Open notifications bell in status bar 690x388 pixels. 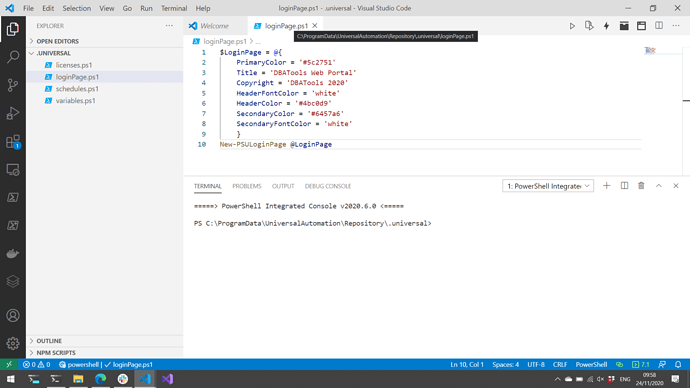[678, 364]
